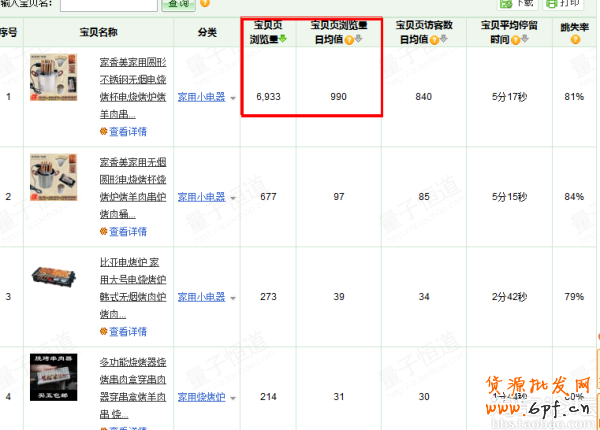The image size is (600, 430).
Task: Click help icon in 宝贝页访客数日均值 header
Action: pos(434,40)
